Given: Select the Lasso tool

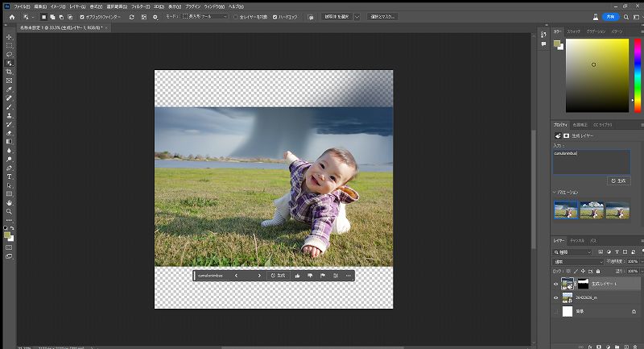Looking at the screenshot, I should pyautogui.click(x=9, y=54).
